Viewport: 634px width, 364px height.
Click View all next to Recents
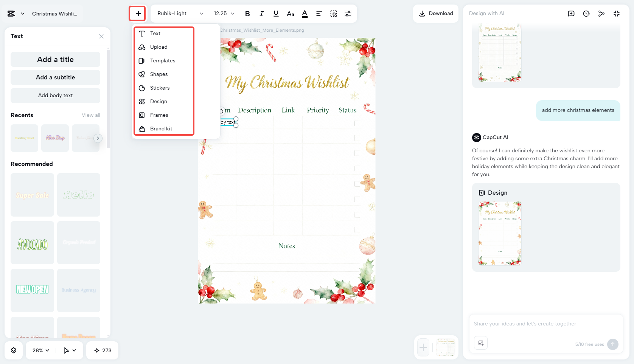(x=91, y=115)
